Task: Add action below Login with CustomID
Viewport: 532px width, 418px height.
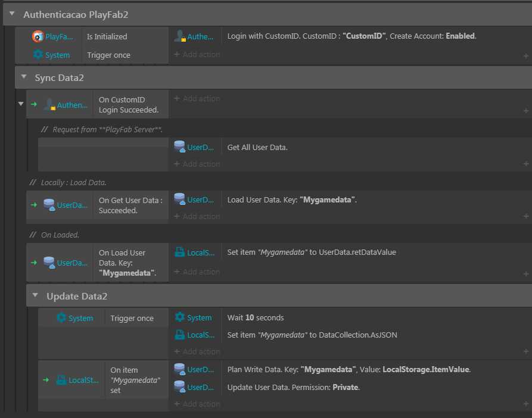Action: [197, 54]
